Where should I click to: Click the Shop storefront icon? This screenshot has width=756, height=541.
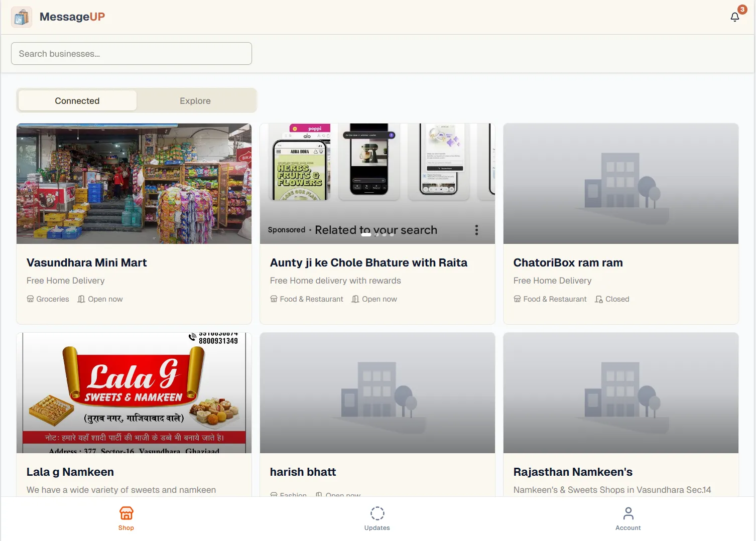[126, 513]
